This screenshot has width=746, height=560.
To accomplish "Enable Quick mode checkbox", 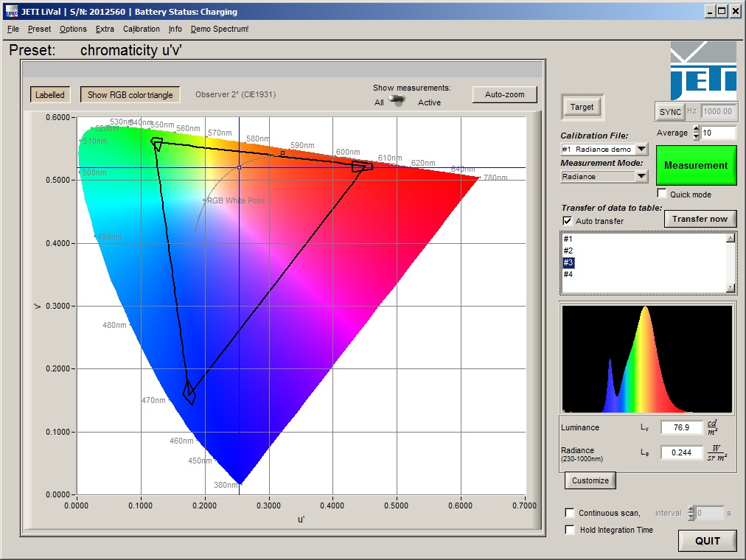I will pyautogui.click(x=662, y=194).
